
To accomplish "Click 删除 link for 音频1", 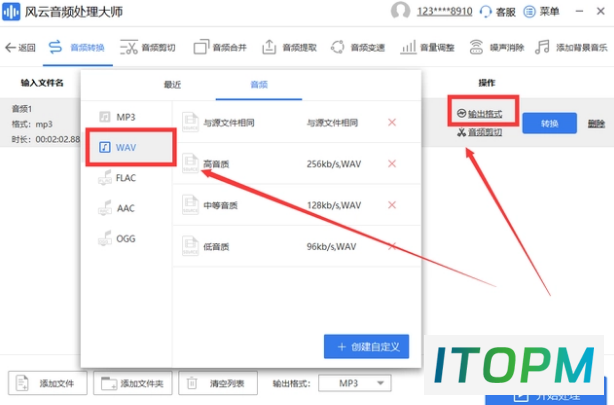I will point(596,124).
